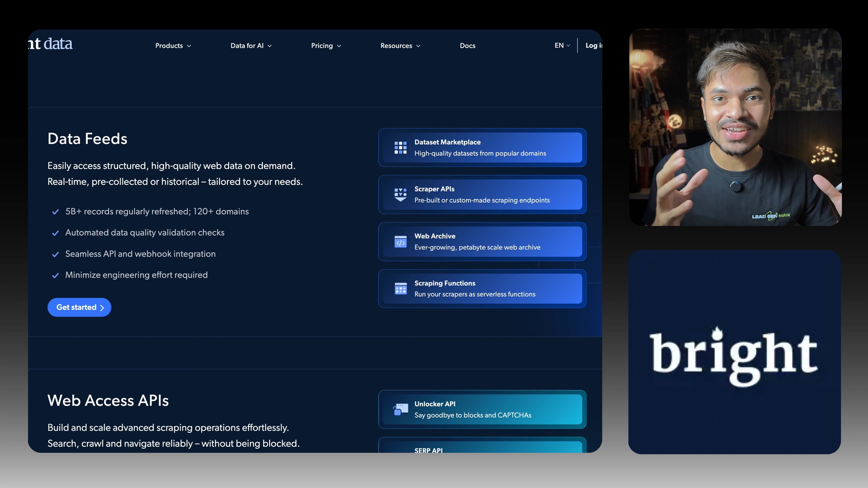Click the Log in link

tap(594, 45)
